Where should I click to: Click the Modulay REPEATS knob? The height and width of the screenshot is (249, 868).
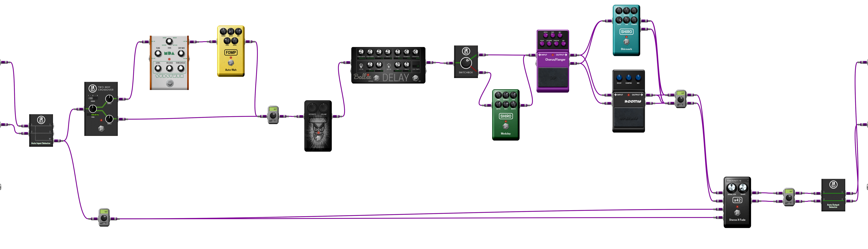pyautogui.click(x=506, y=95)
